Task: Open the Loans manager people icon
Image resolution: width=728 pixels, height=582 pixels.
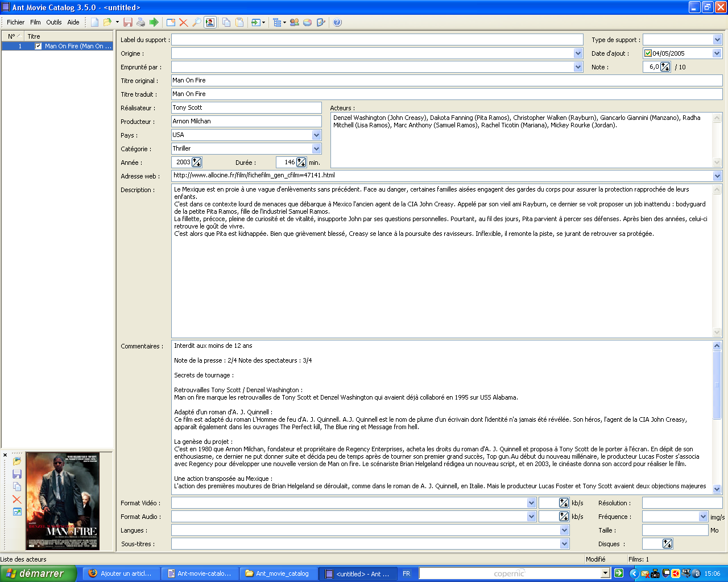Action: tap(294, 22)
